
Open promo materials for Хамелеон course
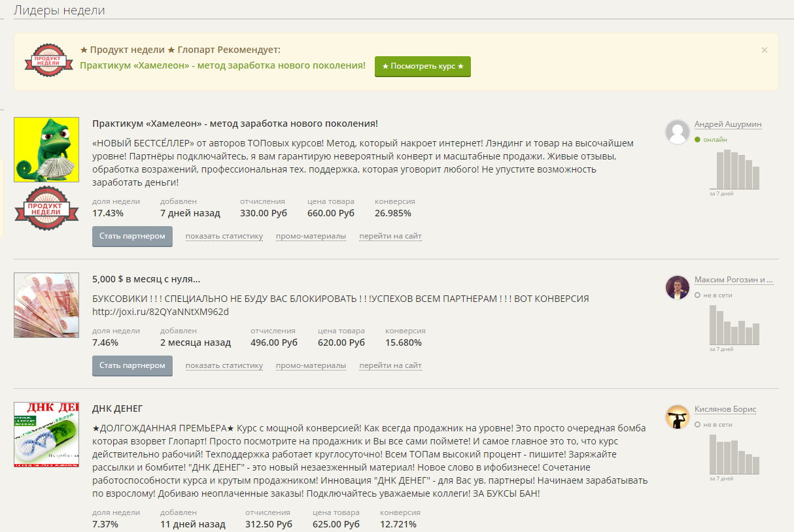311,237
